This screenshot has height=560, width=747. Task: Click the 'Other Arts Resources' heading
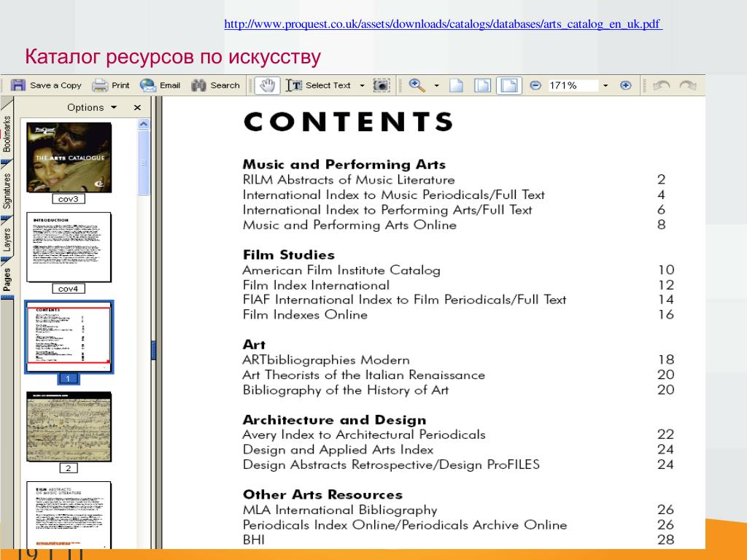pyautogui.click(x=322, y=495)
